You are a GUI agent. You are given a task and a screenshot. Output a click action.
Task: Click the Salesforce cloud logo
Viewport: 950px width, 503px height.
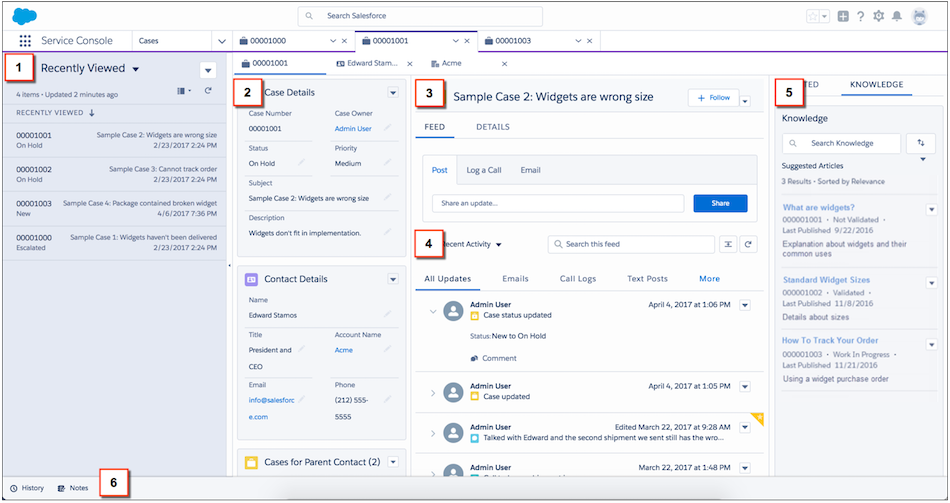tap(25, 16)
